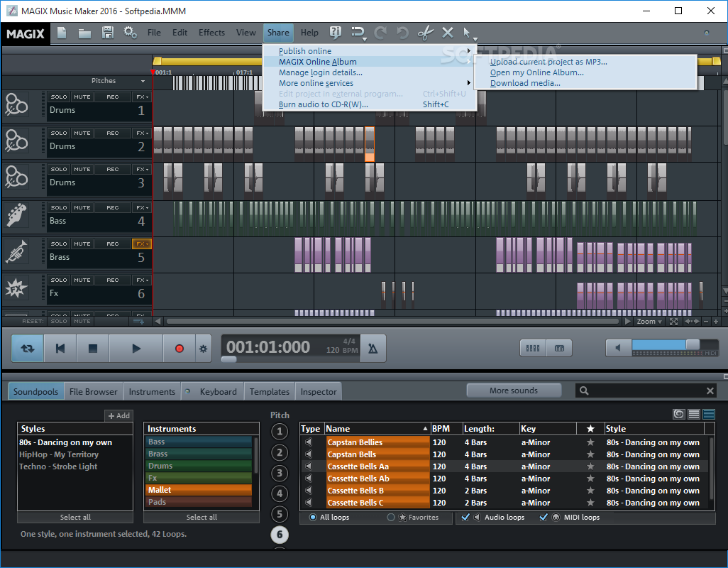Click the Save project floppy icon
The width and height of the screenshot is (728, 568).
108,33
